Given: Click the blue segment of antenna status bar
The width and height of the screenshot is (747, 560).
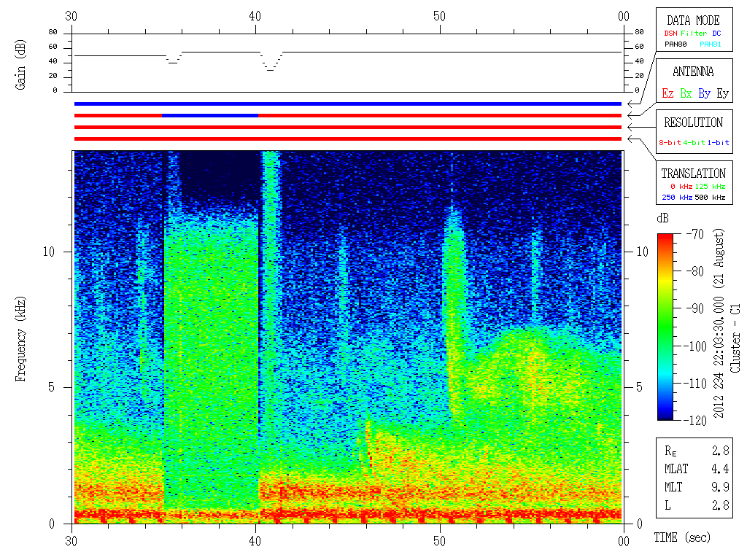Looking at the screenshot, I should point(210,115).
